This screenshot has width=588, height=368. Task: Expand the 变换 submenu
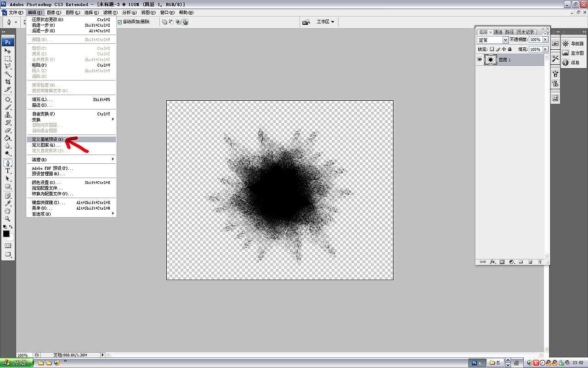coord(71,120)
